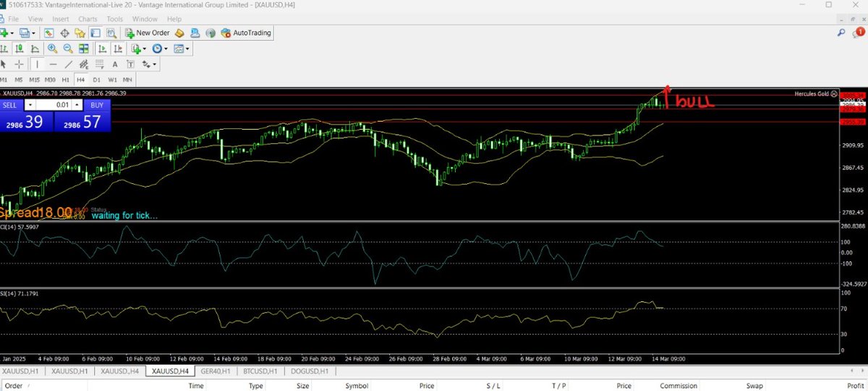Click the 0.01 volume input field
Screen dimensions: 868x391
pyautogui.click(x=54, y=105)
